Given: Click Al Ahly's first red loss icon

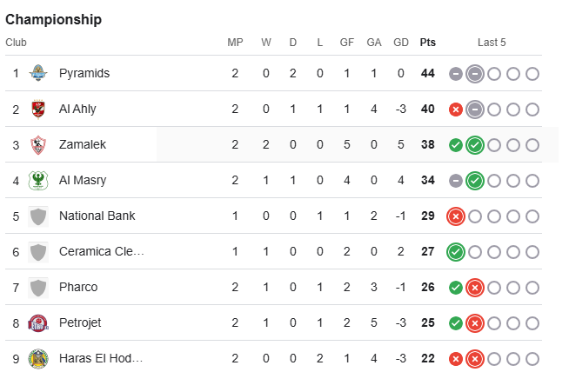Looking at the screenshot, I should 456,110.
